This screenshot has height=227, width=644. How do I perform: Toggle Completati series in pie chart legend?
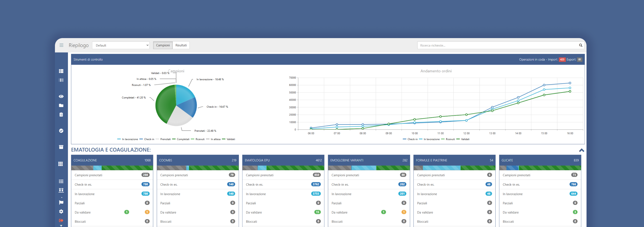181,139
